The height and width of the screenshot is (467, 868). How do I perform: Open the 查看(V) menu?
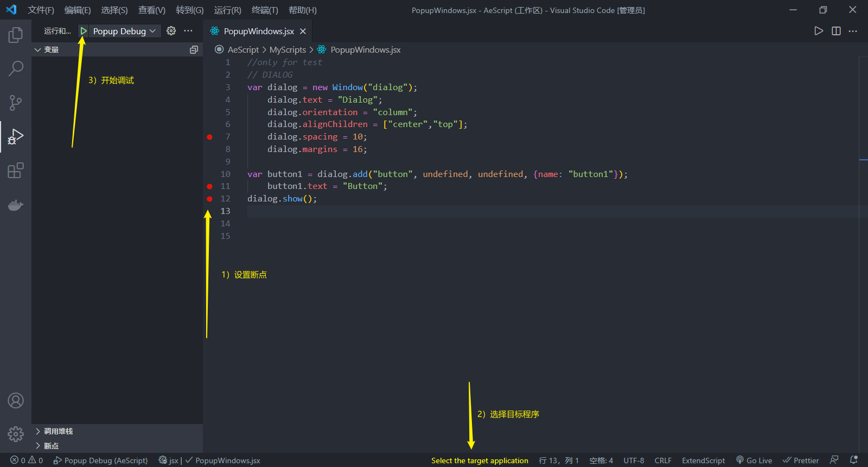tap(152, 10)
